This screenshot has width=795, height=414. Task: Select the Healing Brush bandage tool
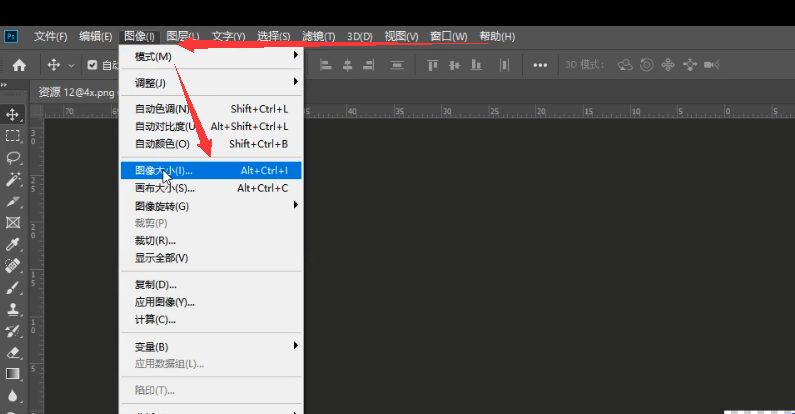(13, 266)
